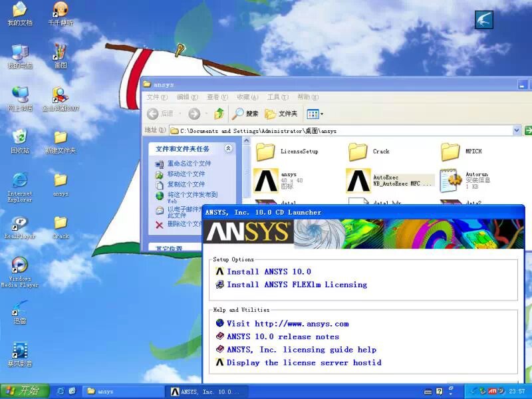
Task: Click the Up folder toolbar icon
Action: pyautogui.click(x=219, y=114)
